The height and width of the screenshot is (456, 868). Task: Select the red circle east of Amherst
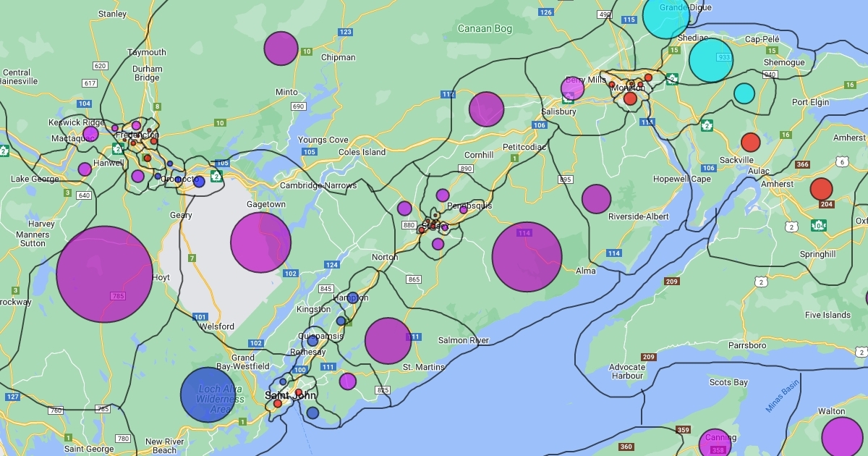click(821, 189)
